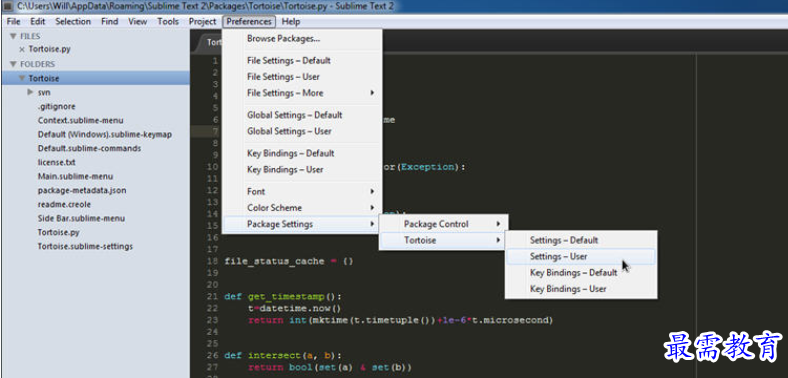This screenshot has height=378, width=788.
Task: Open the Help menu
Action: point(291,22)
